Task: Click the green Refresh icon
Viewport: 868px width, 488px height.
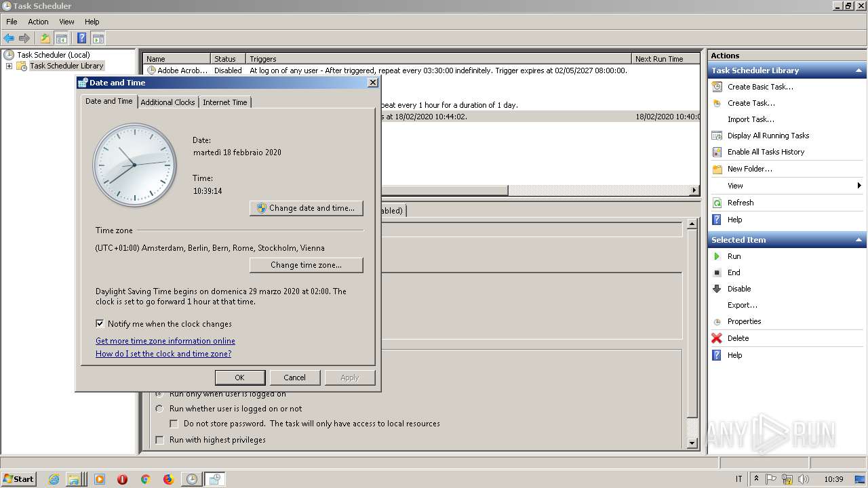Action: [717, 203]
